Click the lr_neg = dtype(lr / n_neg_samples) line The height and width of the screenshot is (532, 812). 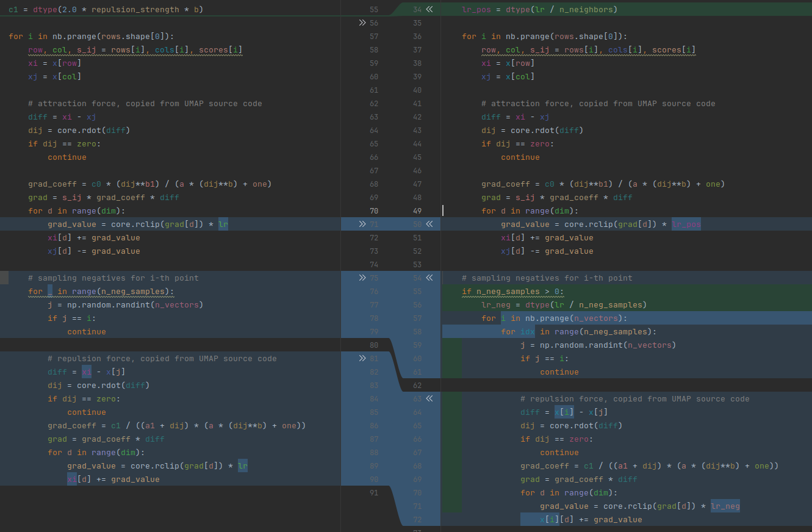pos(564,304)
